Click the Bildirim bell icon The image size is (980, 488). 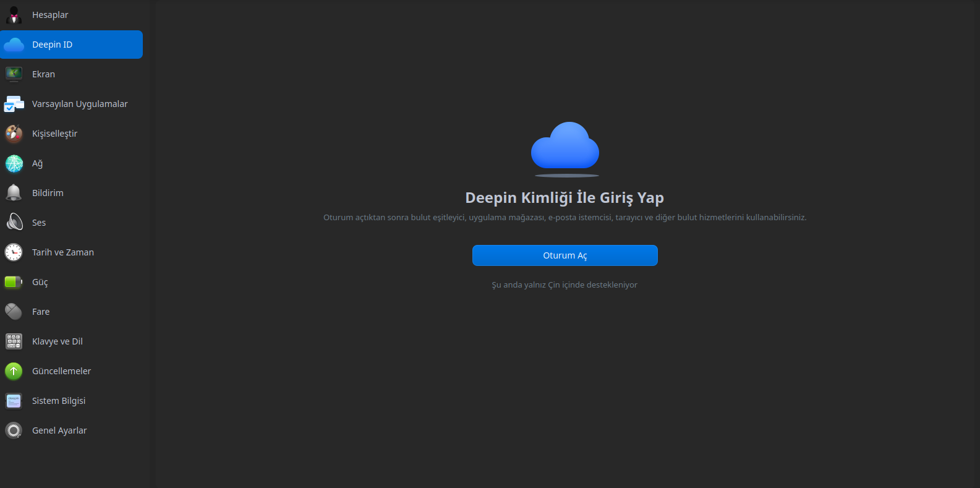[x=14, y=193]
